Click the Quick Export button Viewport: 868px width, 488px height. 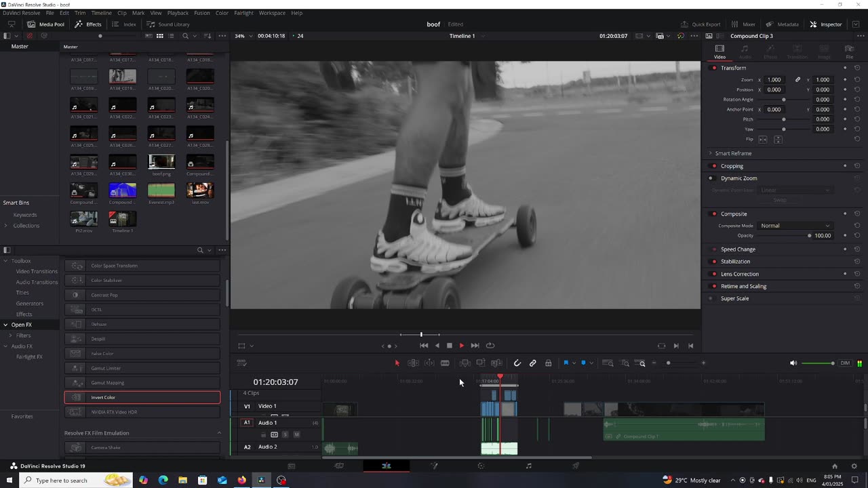tap(701, 24)
